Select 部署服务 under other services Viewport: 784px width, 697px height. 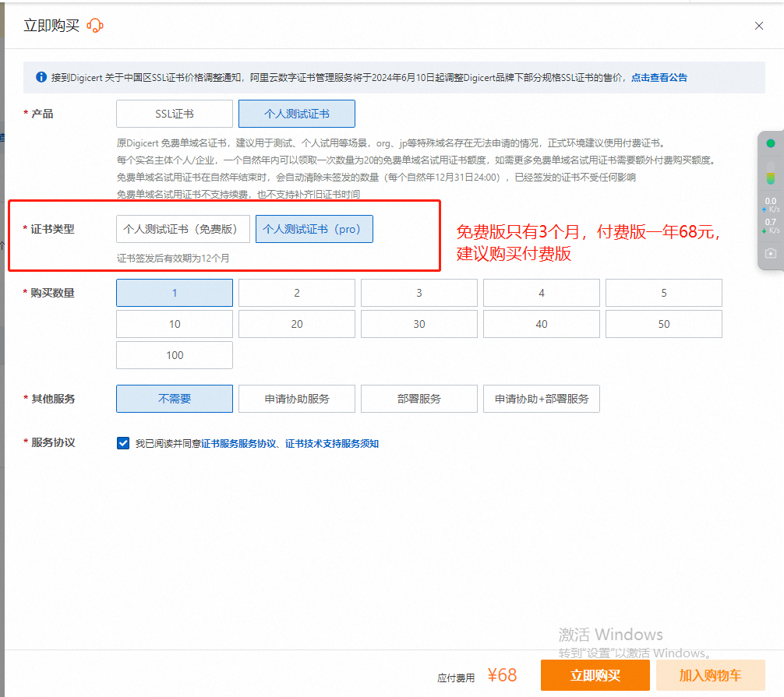[x=419, y=399]
